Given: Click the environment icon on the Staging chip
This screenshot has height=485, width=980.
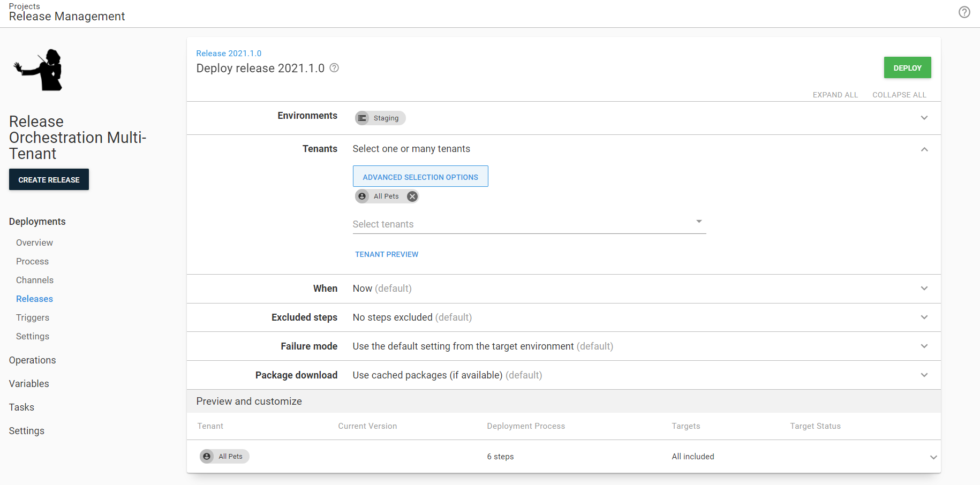Looking at the screenshot, I should coord(363,118).
